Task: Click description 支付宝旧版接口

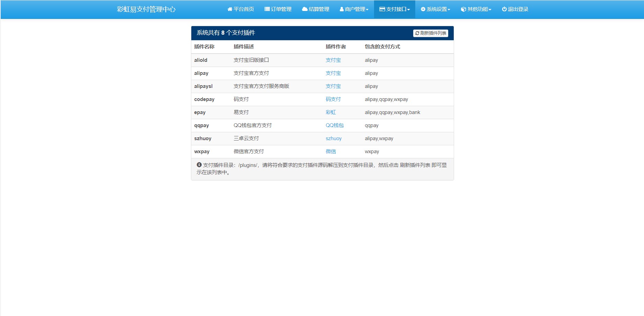Action: (x=251, y=60)
